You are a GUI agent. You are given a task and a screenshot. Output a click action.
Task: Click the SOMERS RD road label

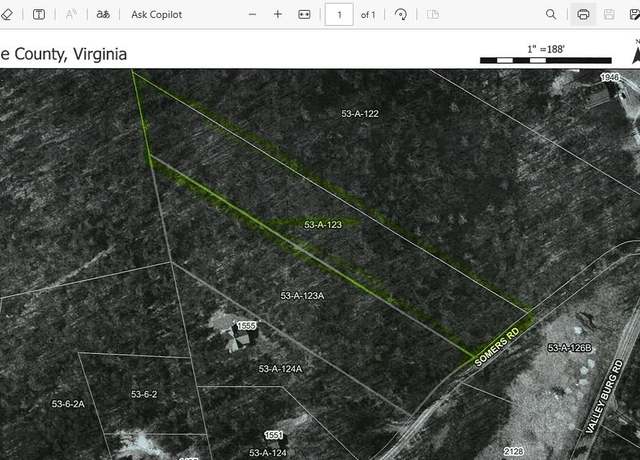[497, 347]
